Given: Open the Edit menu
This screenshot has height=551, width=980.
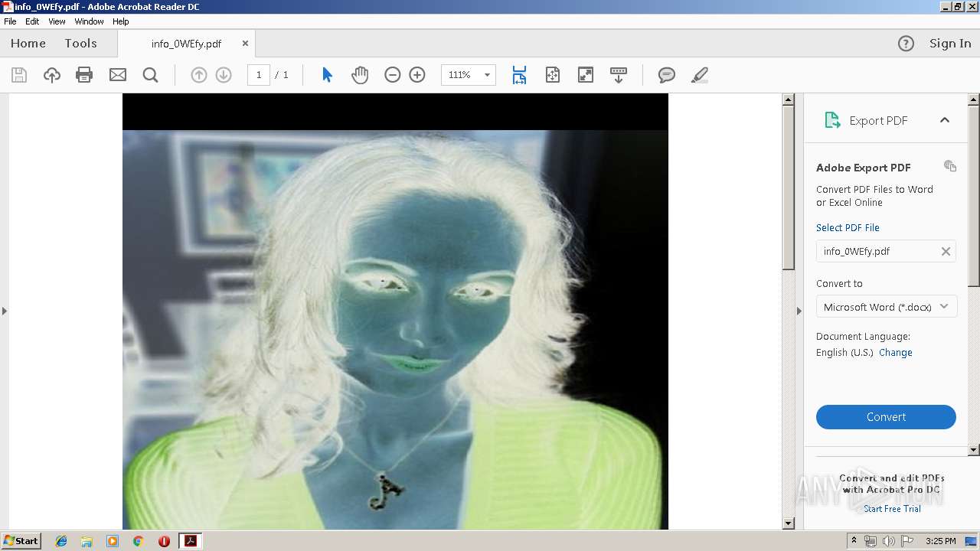Looking at the screenshot, I should click(32, 21).
